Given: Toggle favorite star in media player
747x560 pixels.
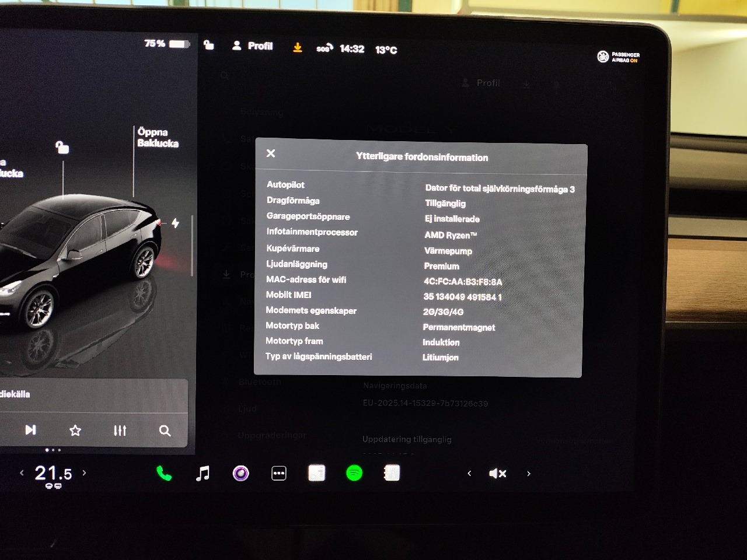Looking at the screenshot, I should click(75, 430).
